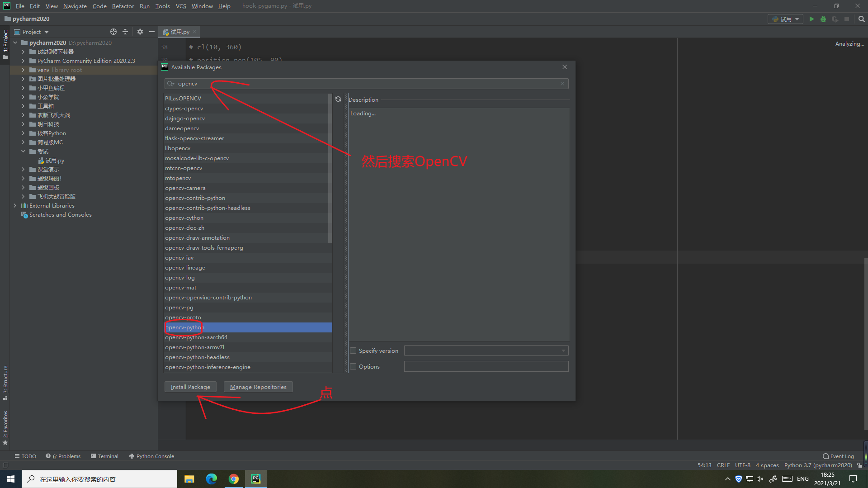Enable Specify version checkbox
This screenshot has height=488, width=868.
tap(353, 351)
